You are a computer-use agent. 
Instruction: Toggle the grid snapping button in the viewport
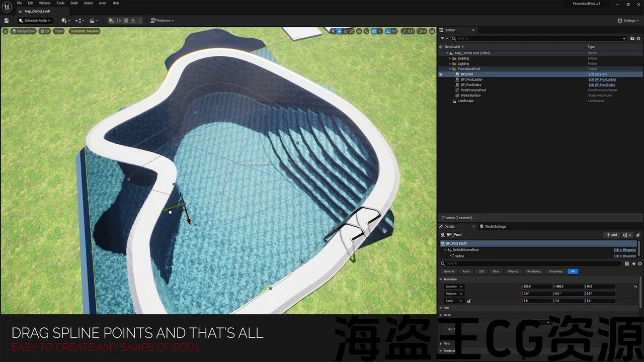coord(374,31)
